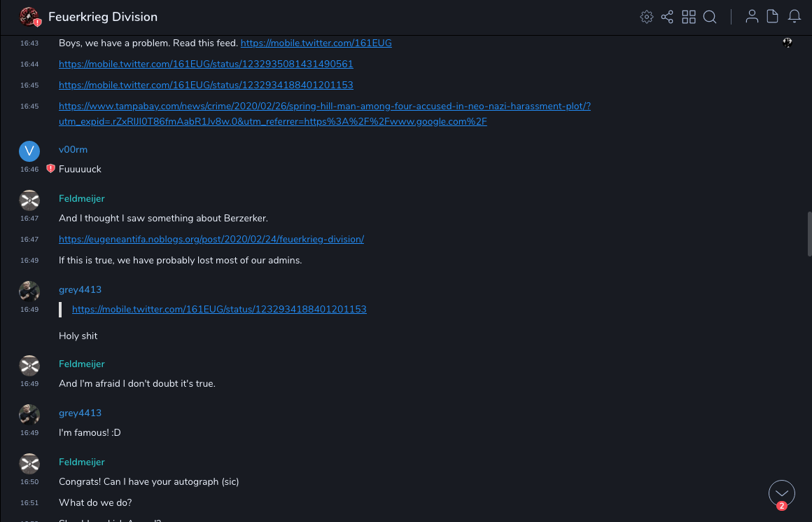812x522 pixels.
Task: Open eugeneantifa.noblogs.org feuerkrieg-division link
Action: pos(211,240)
